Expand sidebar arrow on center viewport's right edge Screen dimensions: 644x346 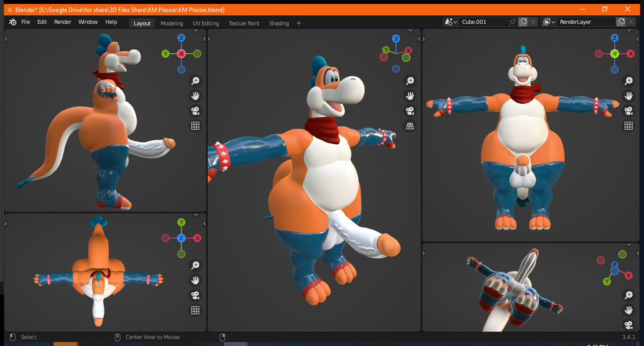pyautogui.click(x=419, y=39)
